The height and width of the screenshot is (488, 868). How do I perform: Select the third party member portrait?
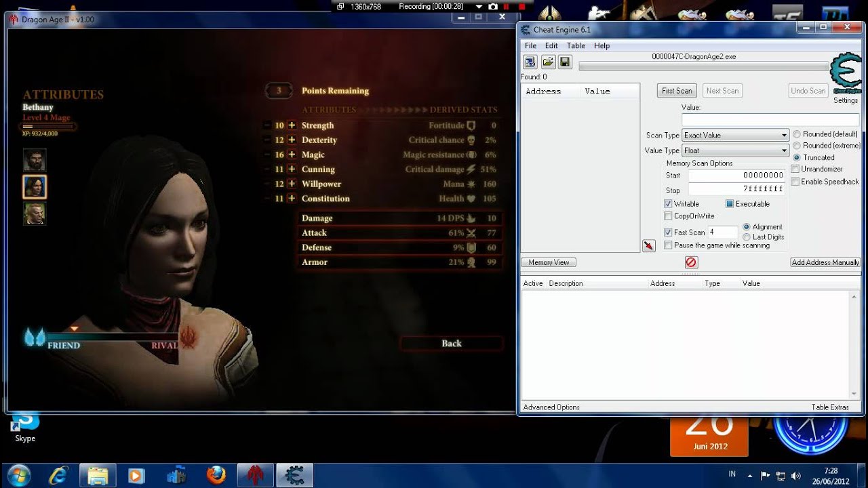[35, 213]
